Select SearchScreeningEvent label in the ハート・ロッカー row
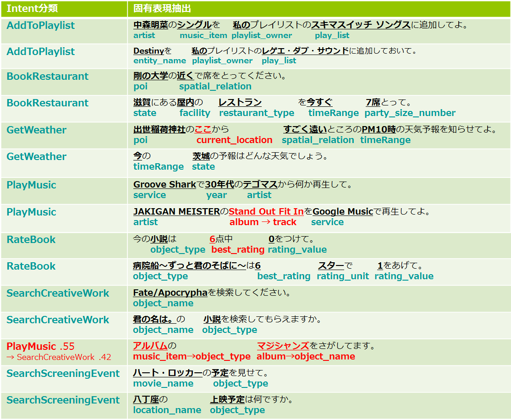Viewport: 511px width, 420px height. click(x=63, y=373)
